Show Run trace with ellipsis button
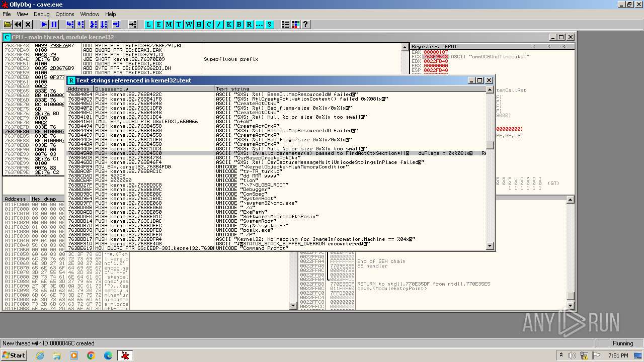The width and height of the screenshot is (644, 362). [x=260, y=24]
